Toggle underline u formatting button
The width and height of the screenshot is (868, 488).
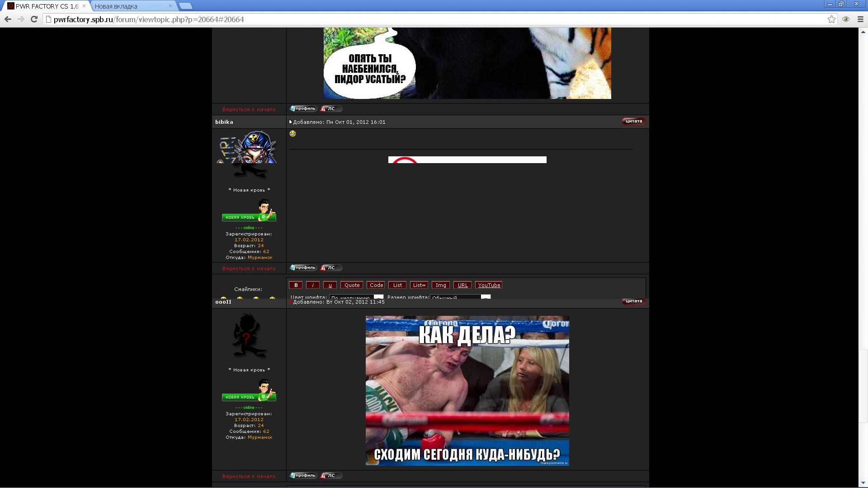click(330, 285)
